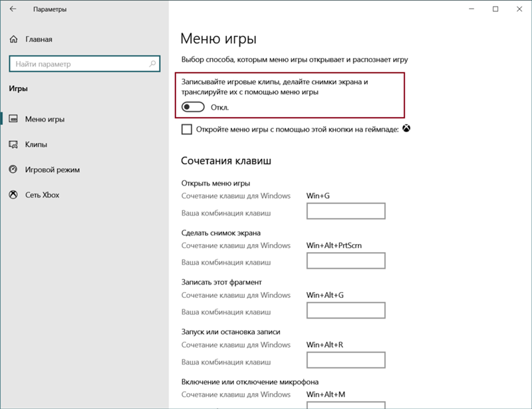Click the Win+Alt+PrtScrn shortcut text
532x409 pixels.
334,245
